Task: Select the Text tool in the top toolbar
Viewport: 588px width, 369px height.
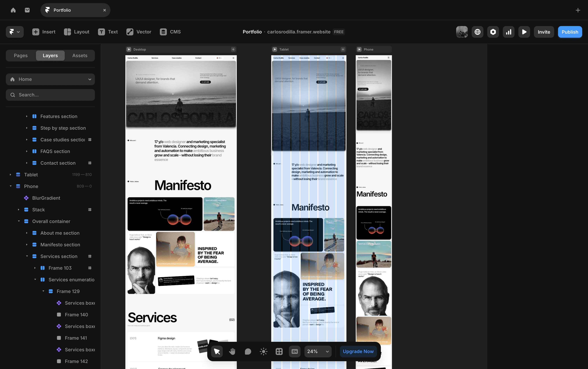Action: pyautogui.click(x=108, y=32)
